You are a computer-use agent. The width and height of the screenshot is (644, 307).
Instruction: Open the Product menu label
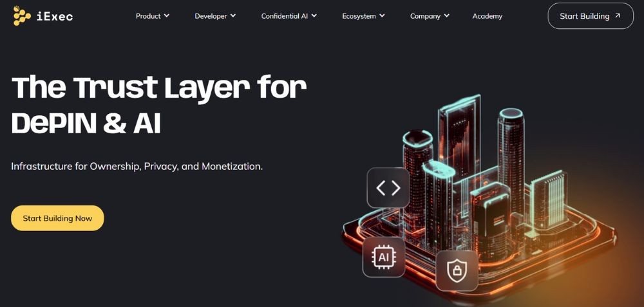click(148, 16)
